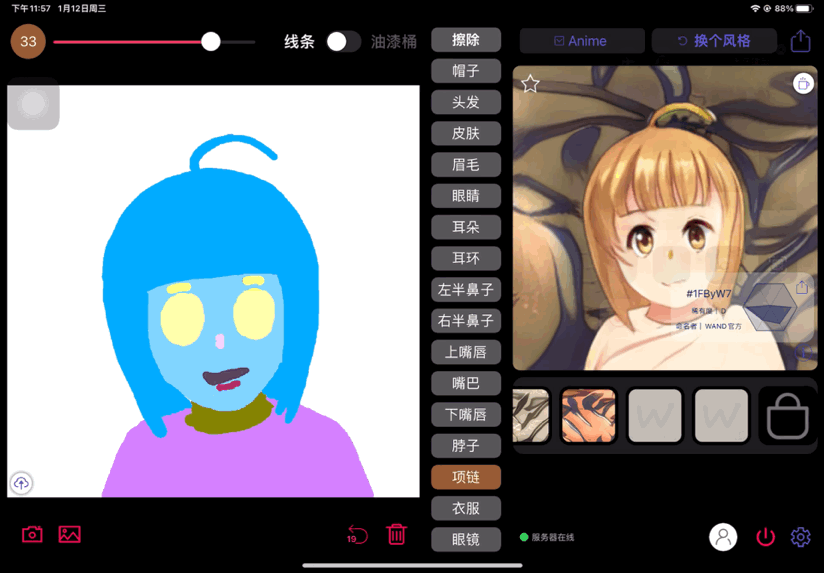Image resolution: width=824 pixels, height=573 pixels.
Task: Open the user profile icon
Action: pos(723,537)
